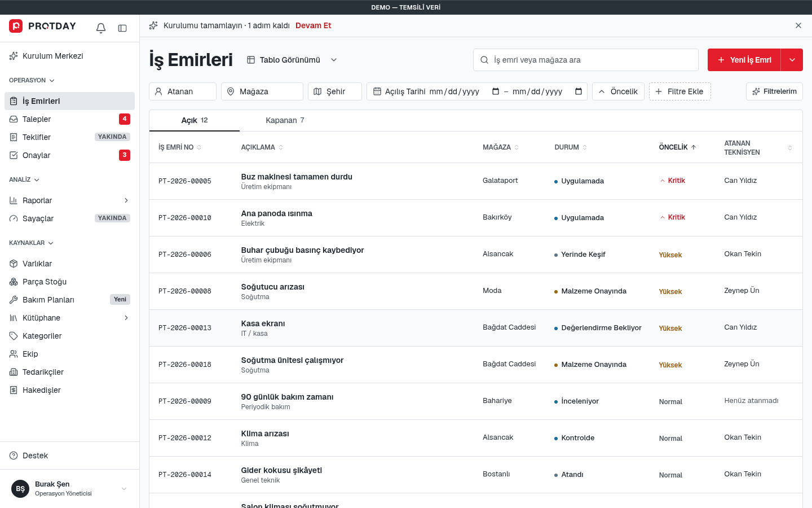This screenshot has width=812, height=508.
Task: Switch to Kapanan tab
Action: pyautogui.click(x=285, y=120)
